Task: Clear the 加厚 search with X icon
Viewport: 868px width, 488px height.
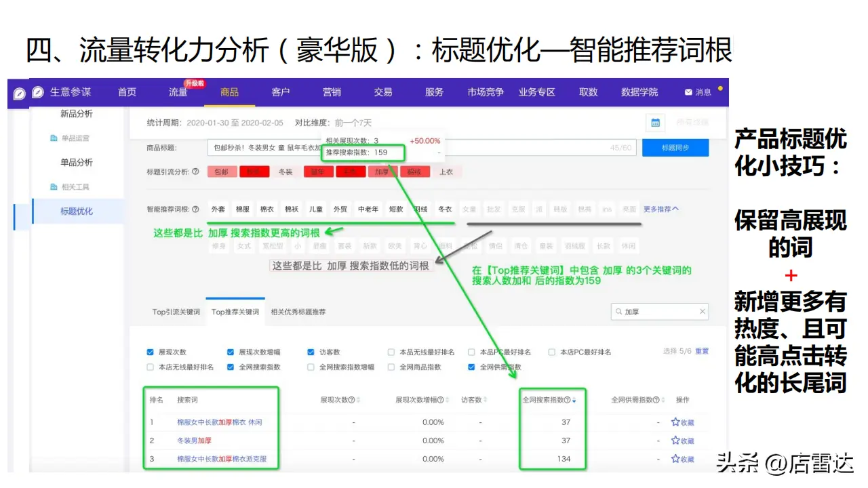Action: [x=703, y=312]
